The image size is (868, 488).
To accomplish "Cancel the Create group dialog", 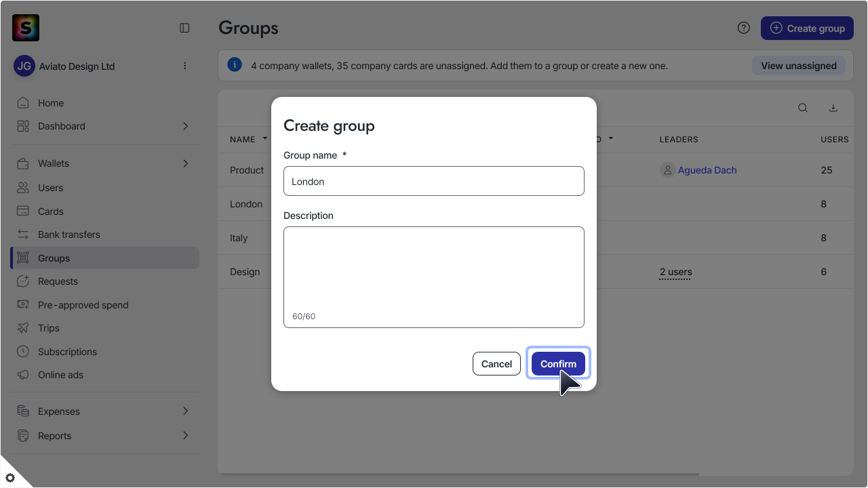I will pyautogui.click(x=496, y=363).
